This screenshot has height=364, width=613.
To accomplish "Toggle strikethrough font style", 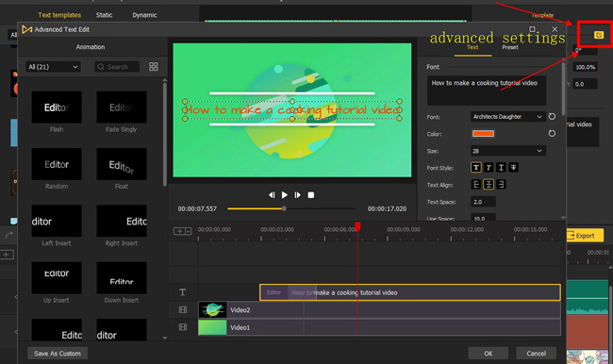I will pyautogui.click(x=513, y=168).
